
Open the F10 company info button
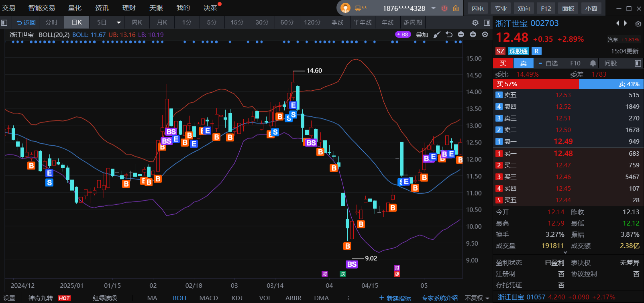[x=575, y=63]
